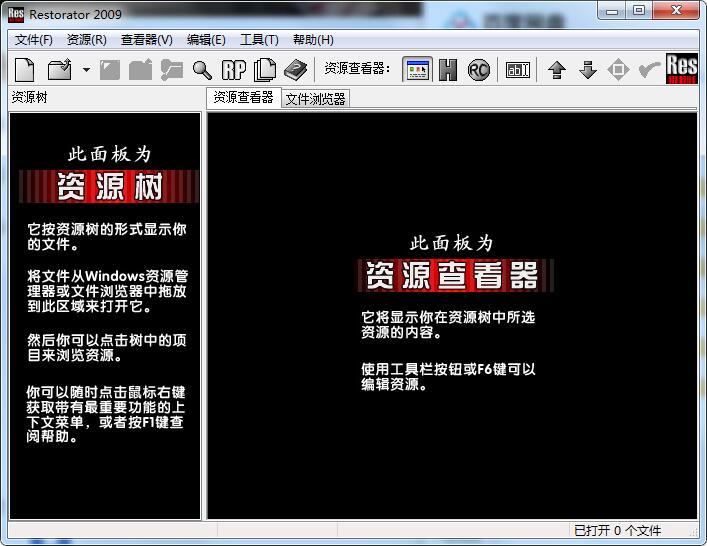This screenshot has width=707, height=546.
Task: Click the disabled four-way move icon
Action: (618, 70)
